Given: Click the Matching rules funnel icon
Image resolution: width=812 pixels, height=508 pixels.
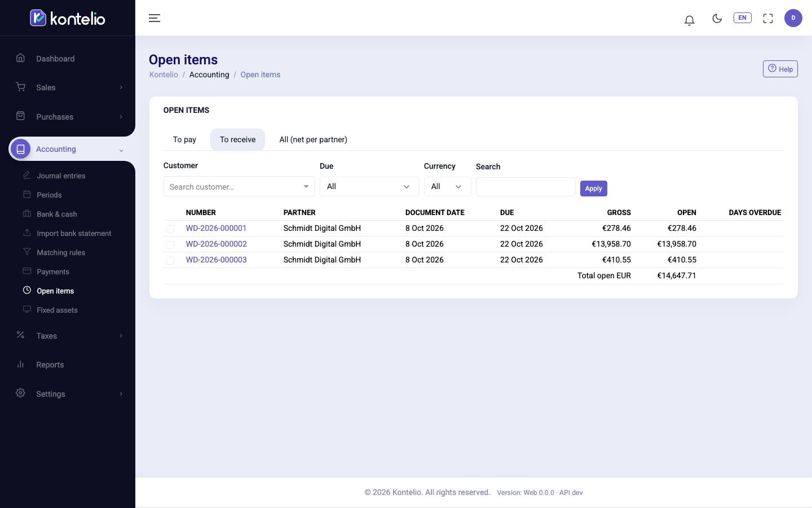Looking at the screenshot, I should 27,252.
